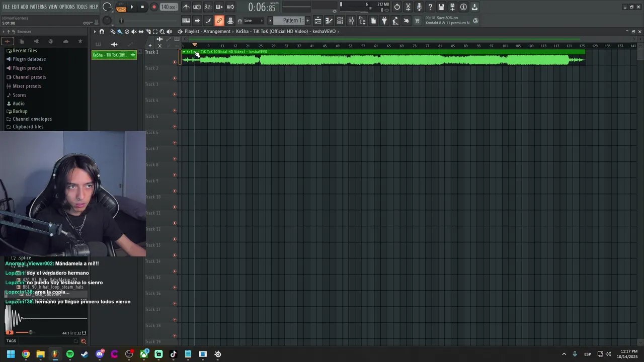Viewport: 644px width, 362px height.
Task: Open the Undo history panel icon
Action: pos(397,7)
